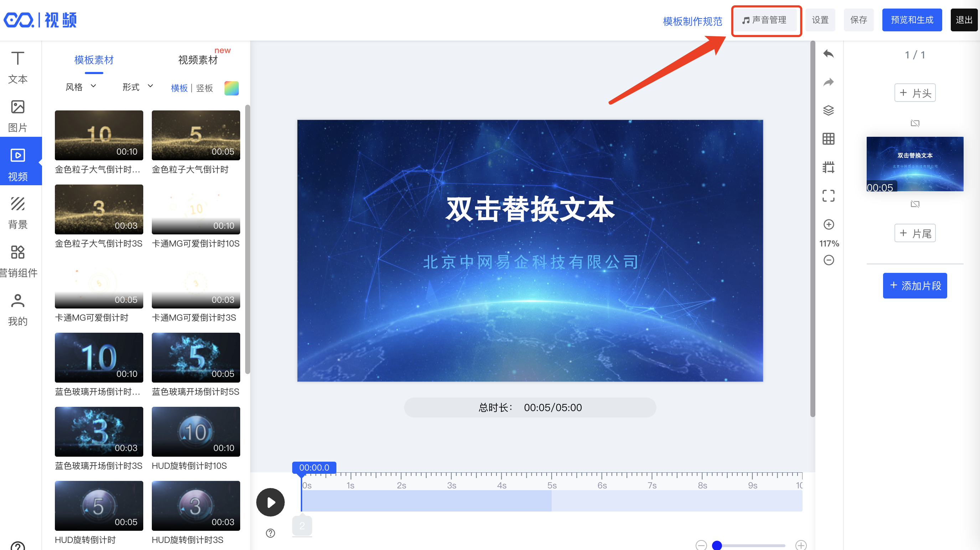
Task: Add a 片头 intro segment
Action: pos(915,93)
